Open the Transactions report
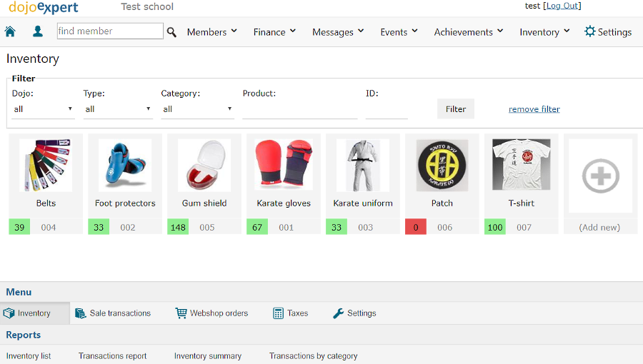The image size is (643, 364). click(x=112, y=356)
